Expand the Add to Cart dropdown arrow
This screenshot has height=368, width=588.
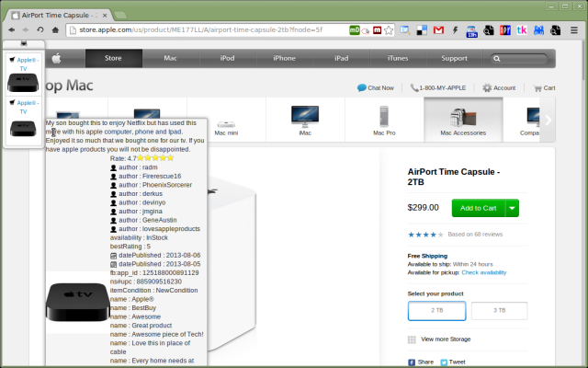[512, 208]
